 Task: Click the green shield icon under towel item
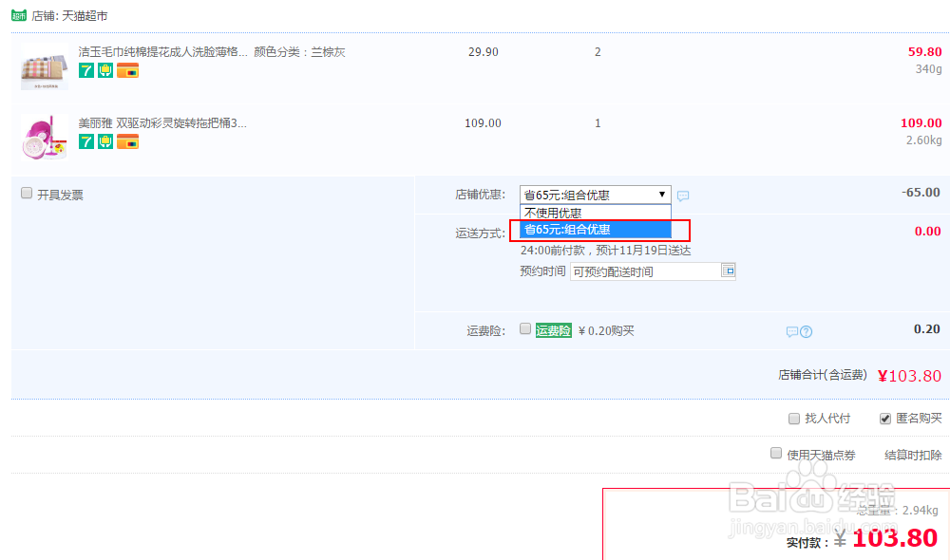105,70
